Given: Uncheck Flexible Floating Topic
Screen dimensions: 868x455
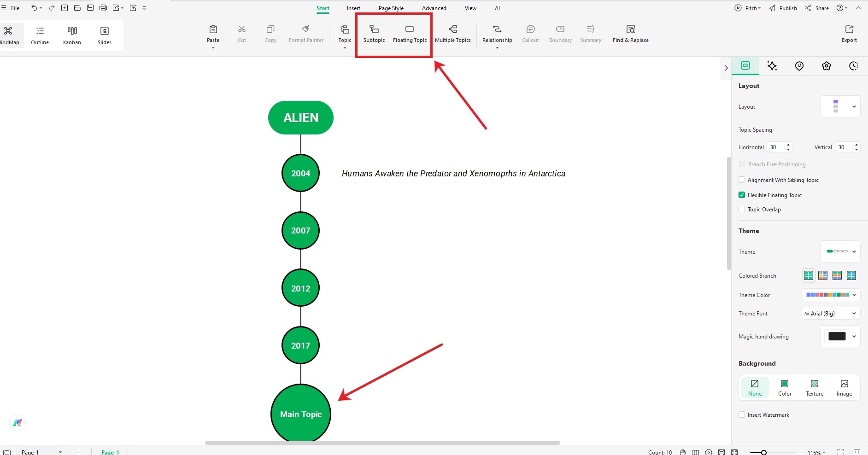Looking at the screenshot, I should point(742,195).
